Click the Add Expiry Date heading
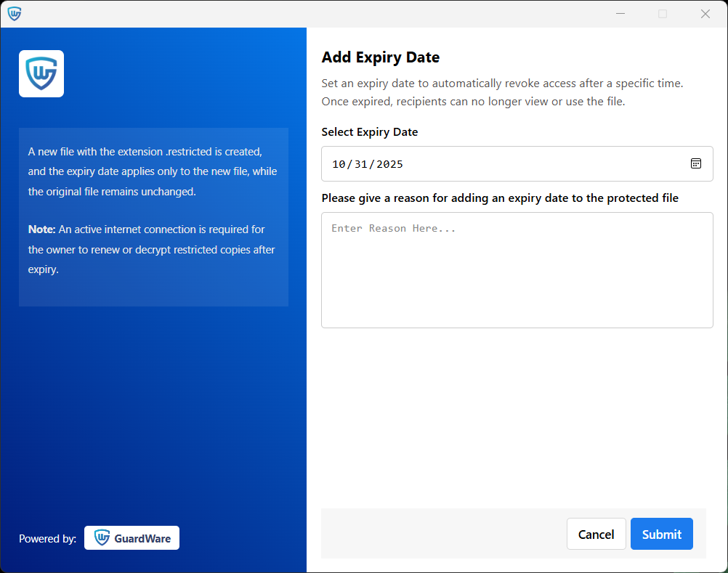 click(x=380, y=57)
